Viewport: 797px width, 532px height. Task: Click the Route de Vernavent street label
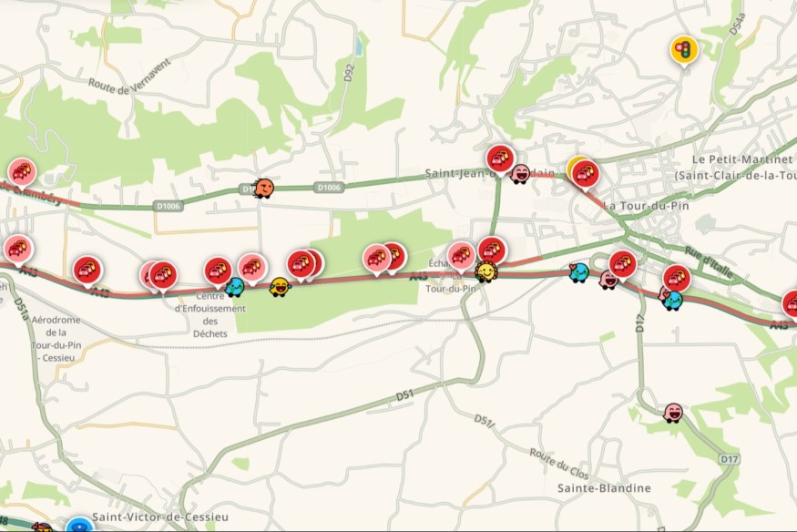(x=130, y=77)
